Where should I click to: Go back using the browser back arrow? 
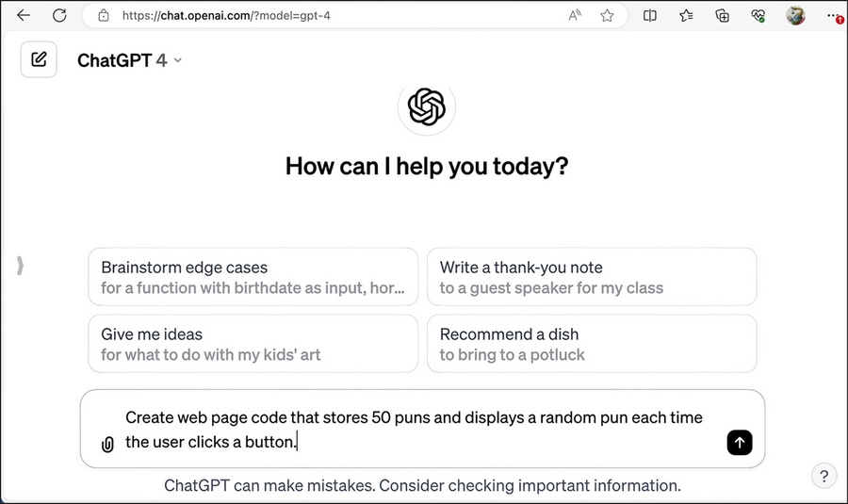(x=24, y=15)
